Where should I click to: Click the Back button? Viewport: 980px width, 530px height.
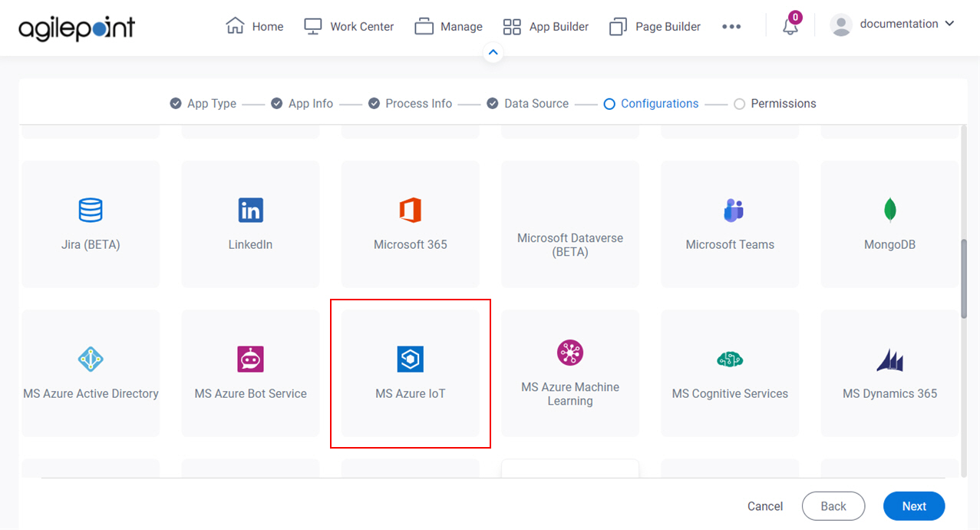[833, 506]
